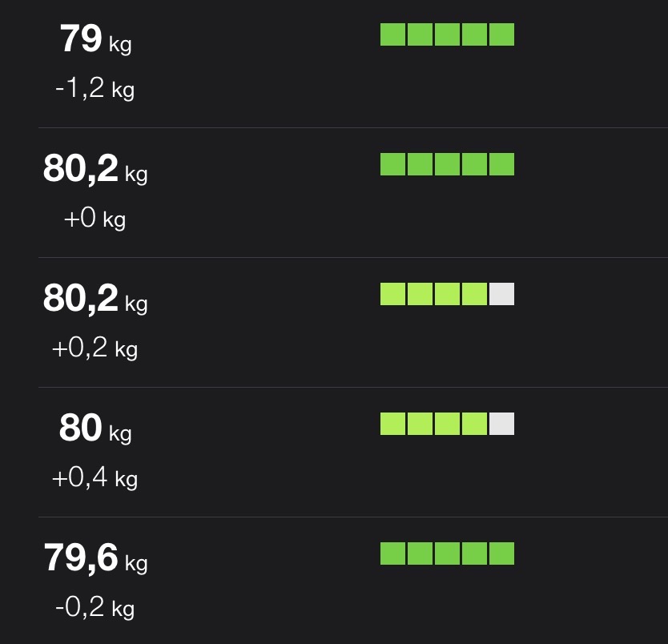
Task: Click the -0,2 kg change label
Action: pyautogui.click(x=95, y=608)
